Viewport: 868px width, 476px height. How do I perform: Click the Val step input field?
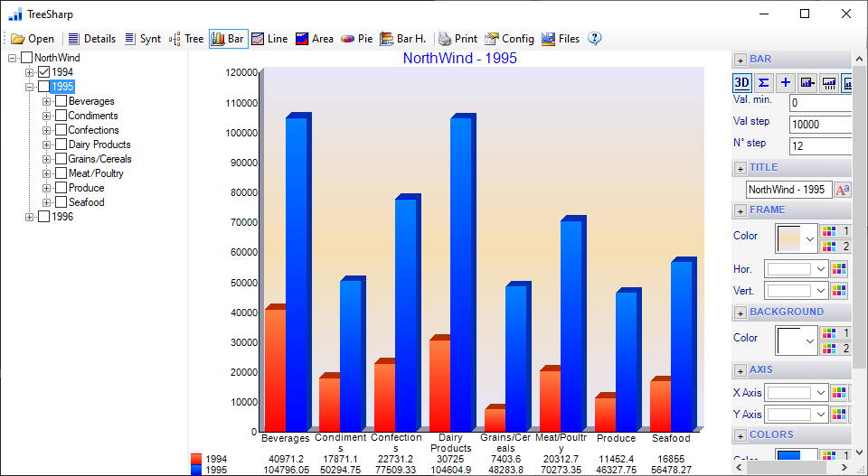[x=820, y=125]
